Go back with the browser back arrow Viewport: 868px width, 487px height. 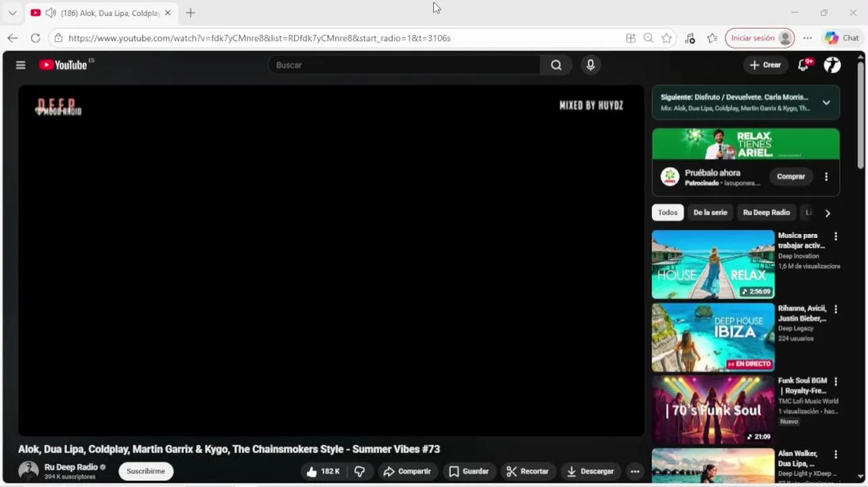tap(13, 38)
